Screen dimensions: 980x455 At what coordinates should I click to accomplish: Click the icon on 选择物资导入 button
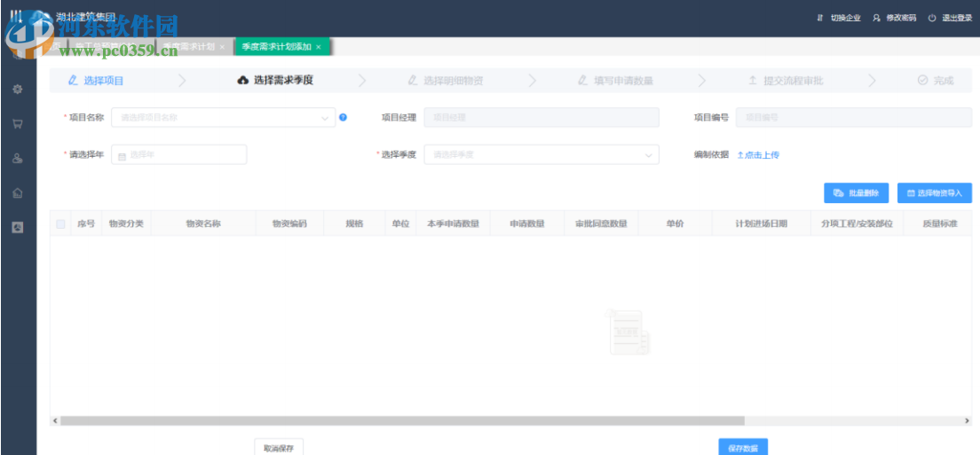coord(911,193)
